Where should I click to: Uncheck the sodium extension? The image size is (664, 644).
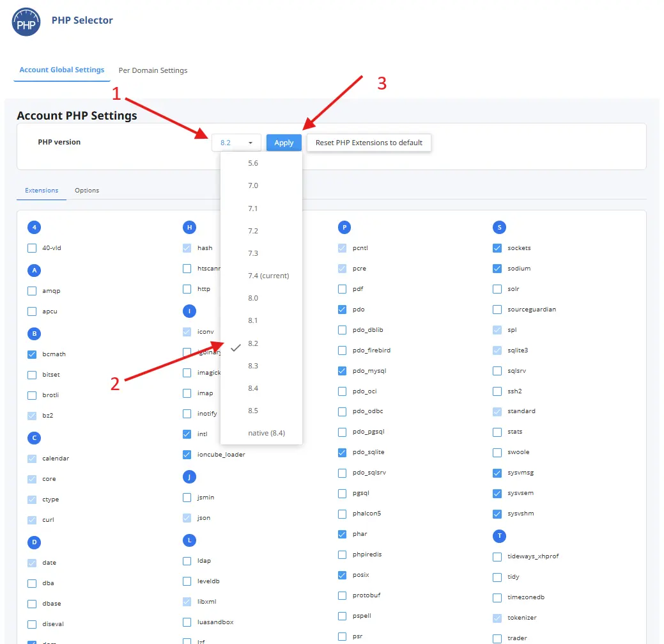coord(497,269)
